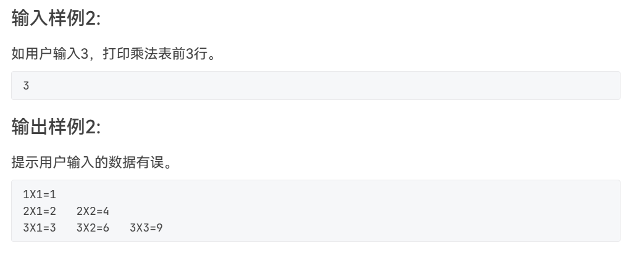The width and height of the screenshot is (644, 255).
Task: Click "1X1=1" in the output sample
Action: coord(39,194)
